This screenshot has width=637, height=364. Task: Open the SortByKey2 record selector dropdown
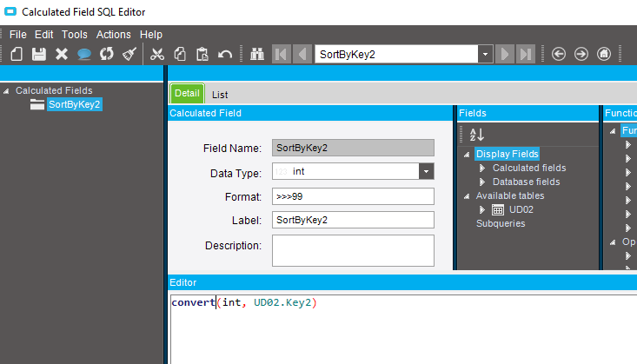click(485, 54)
